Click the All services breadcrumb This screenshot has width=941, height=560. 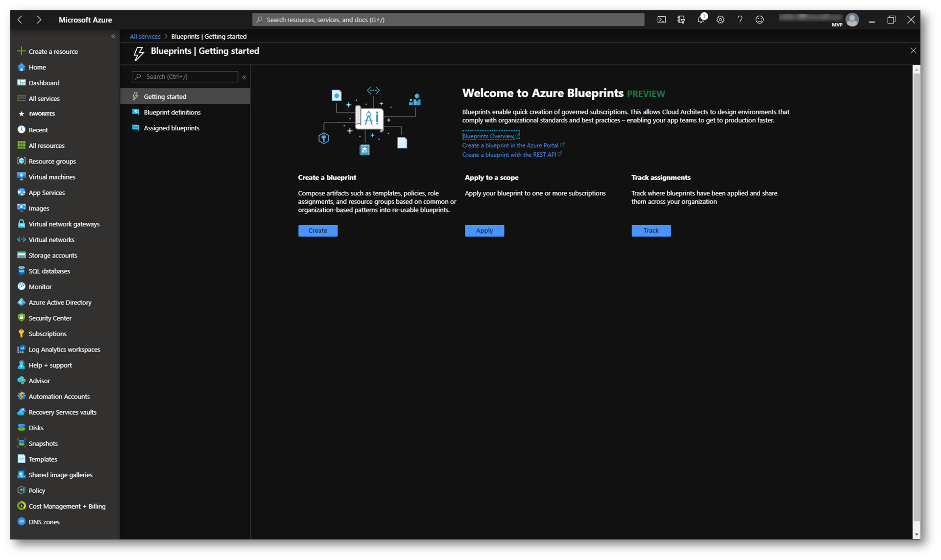click(x=145, y=36)
